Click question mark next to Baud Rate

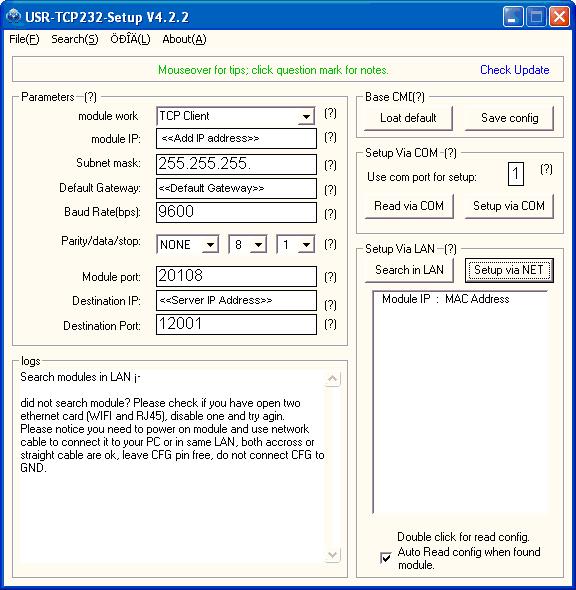coord(330,214)
